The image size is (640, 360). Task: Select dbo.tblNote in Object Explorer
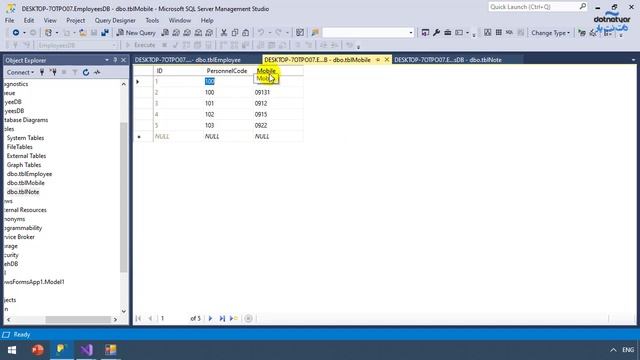click(23, 192)
